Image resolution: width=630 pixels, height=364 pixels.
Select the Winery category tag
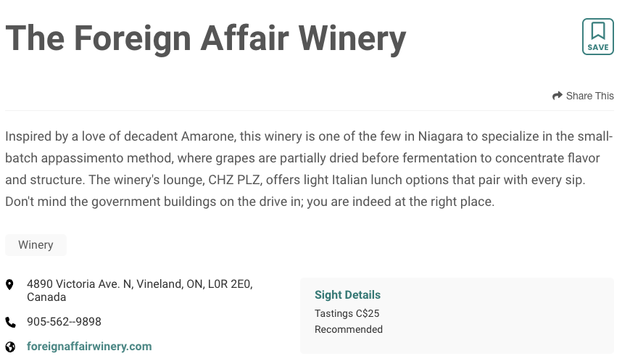36,245
